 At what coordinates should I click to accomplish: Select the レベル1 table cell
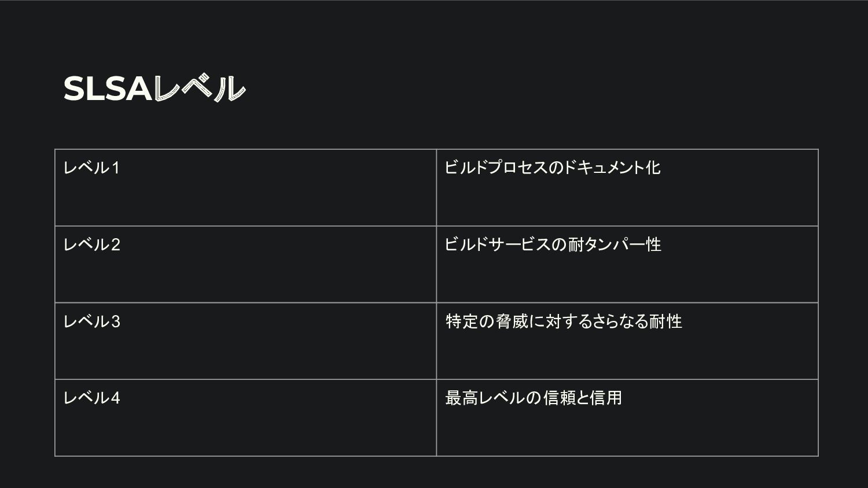pos(245,187)
